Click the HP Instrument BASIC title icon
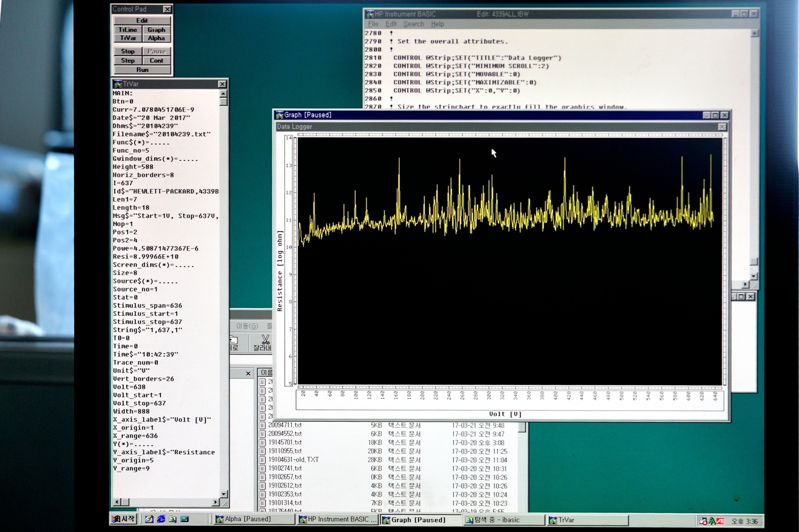This screenshot has width=799, height=532. (x=370, y=14)
